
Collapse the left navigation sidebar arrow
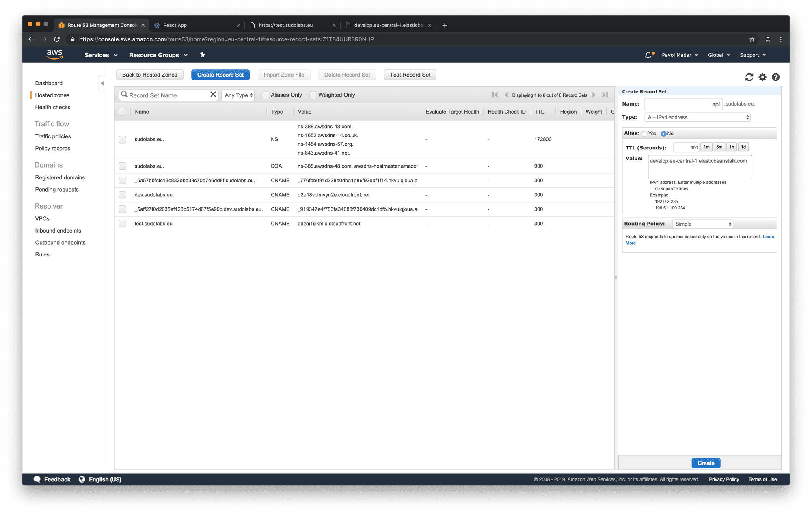point(102,83)
